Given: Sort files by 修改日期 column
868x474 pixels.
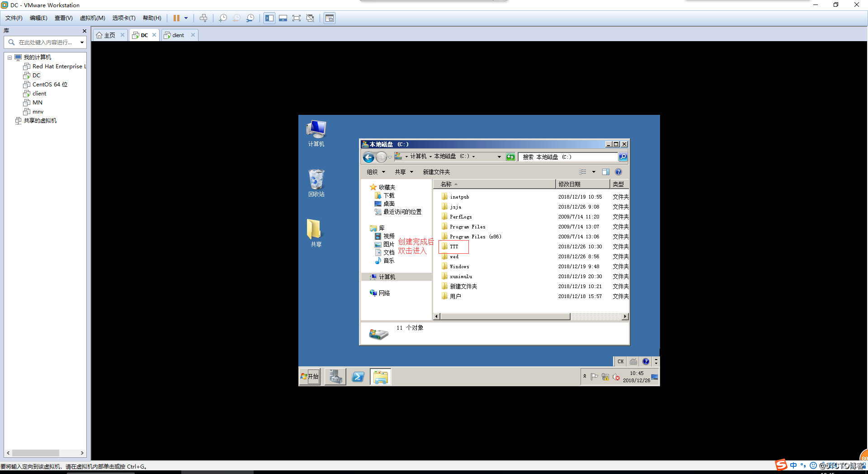Looking at the screenshot, I should coord(582,184).
